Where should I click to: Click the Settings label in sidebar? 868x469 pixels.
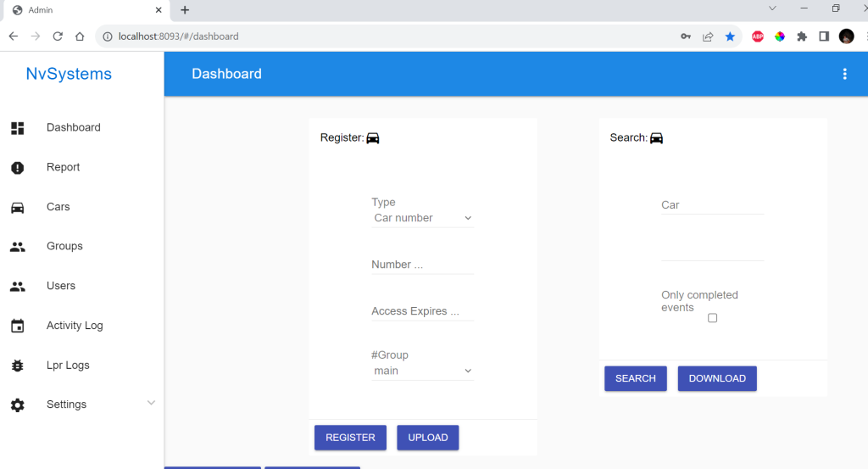(66, 405)
